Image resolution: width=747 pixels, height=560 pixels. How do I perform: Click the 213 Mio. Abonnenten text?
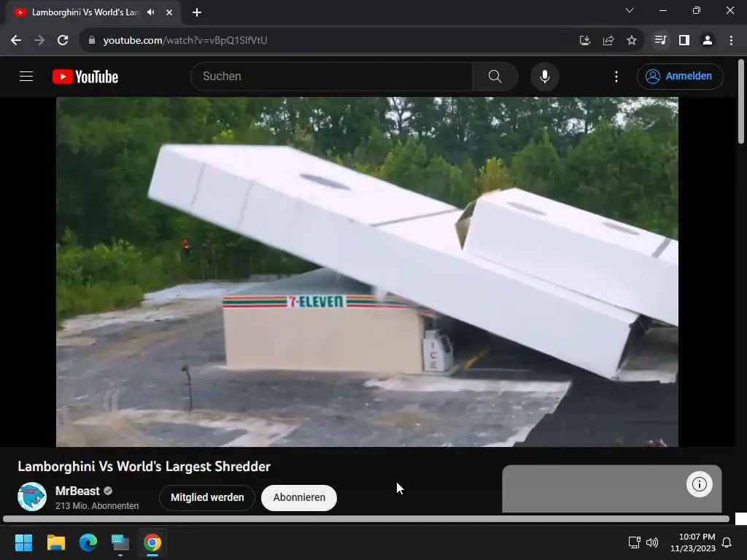tap(97, 506)
